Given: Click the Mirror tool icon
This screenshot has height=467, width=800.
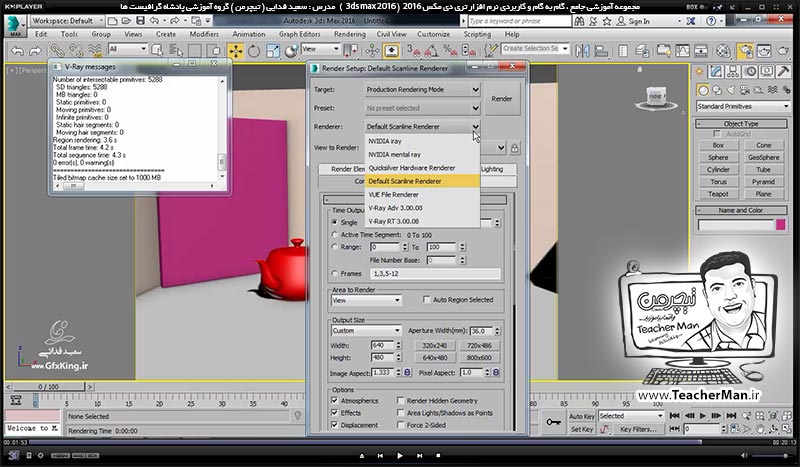Looking at the screenshot, I should pyautogui.click(x=582, y=51).
